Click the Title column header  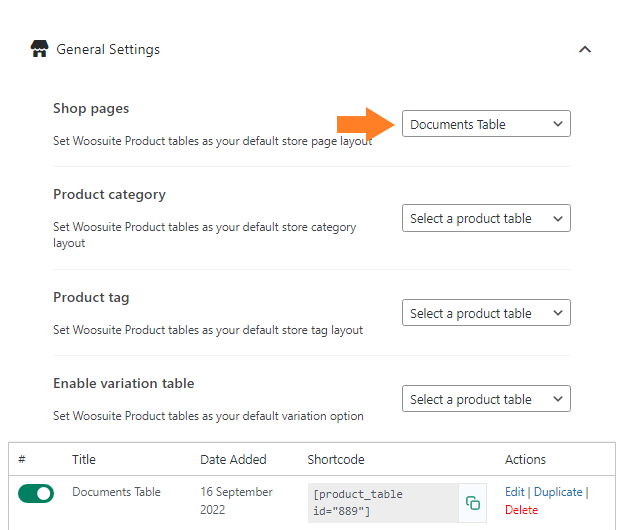(x=84, y=459)
